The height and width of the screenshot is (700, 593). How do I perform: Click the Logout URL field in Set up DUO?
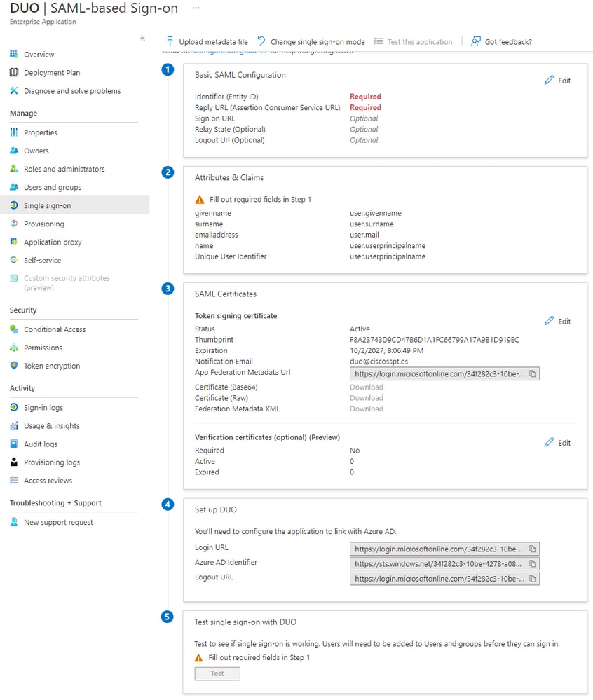tap(444, 579)
